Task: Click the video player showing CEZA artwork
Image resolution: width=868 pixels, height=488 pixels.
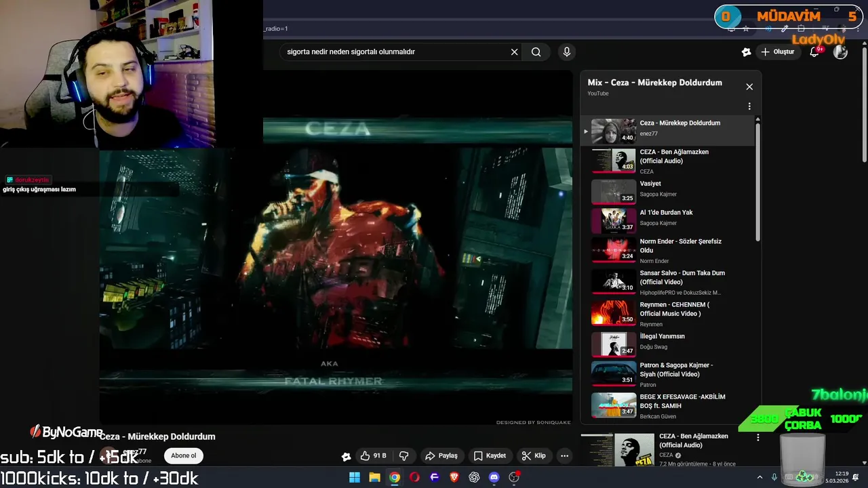Action: tap(336, 247)
